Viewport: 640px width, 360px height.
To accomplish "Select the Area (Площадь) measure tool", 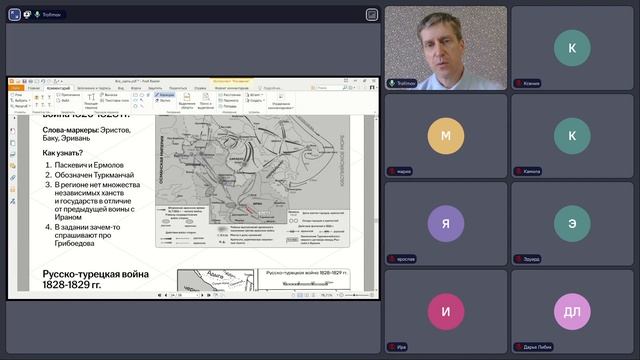I will pos(228,106).
